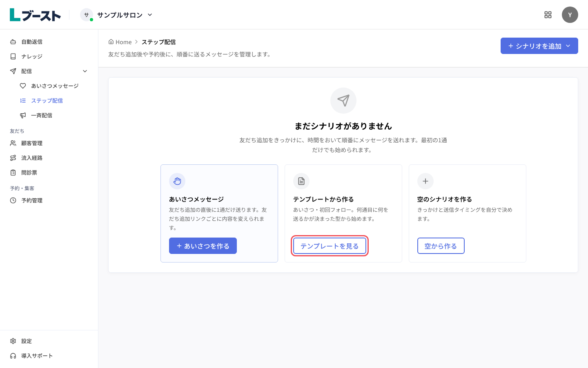Click the ナレッジ book icon
Viewport: 588px width, 368px height.
click(x=13, y=56)
